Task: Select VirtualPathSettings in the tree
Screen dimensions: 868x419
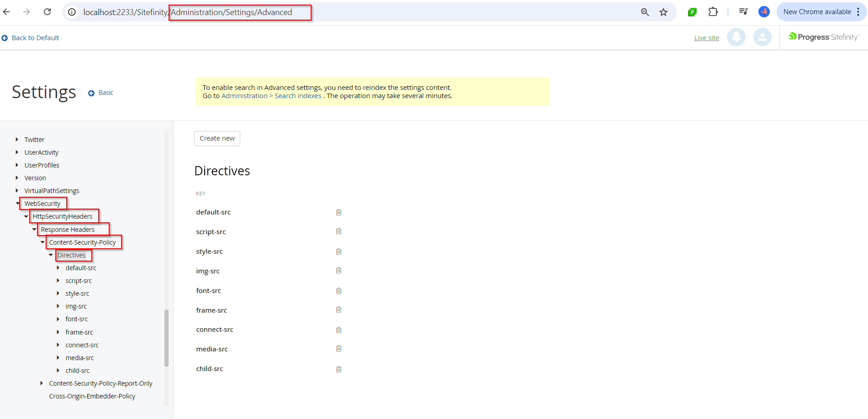Action: tap(52, 191)
